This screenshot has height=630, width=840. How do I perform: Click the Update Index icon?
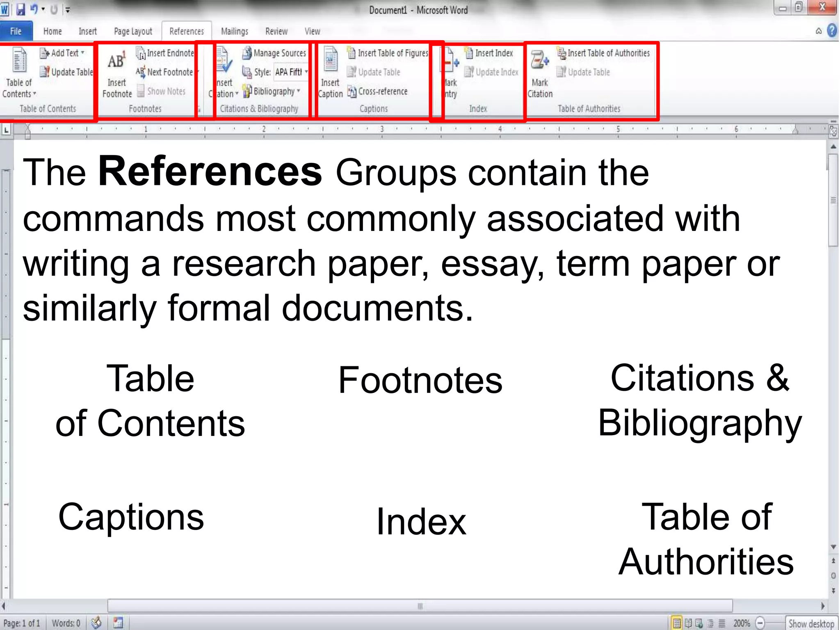pos(469,72)
